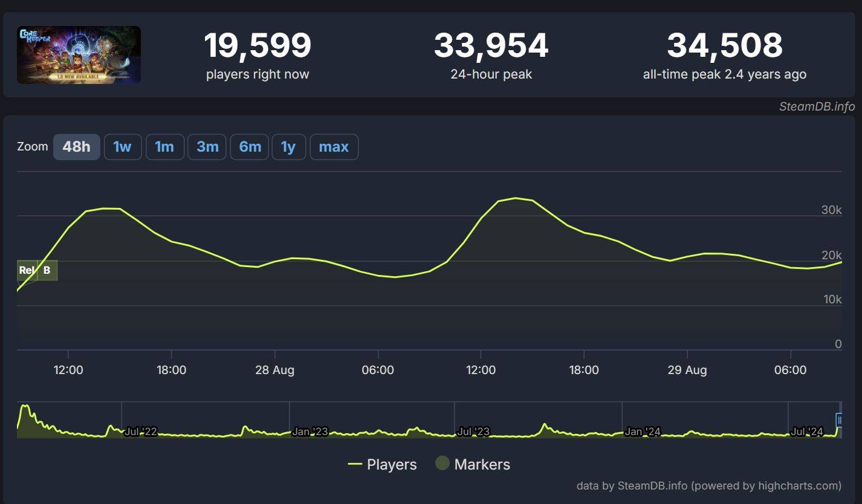Click Jan '24 in the navigator timeline
The width and height of the screenshot is (862, 504).
coord(643,431)
